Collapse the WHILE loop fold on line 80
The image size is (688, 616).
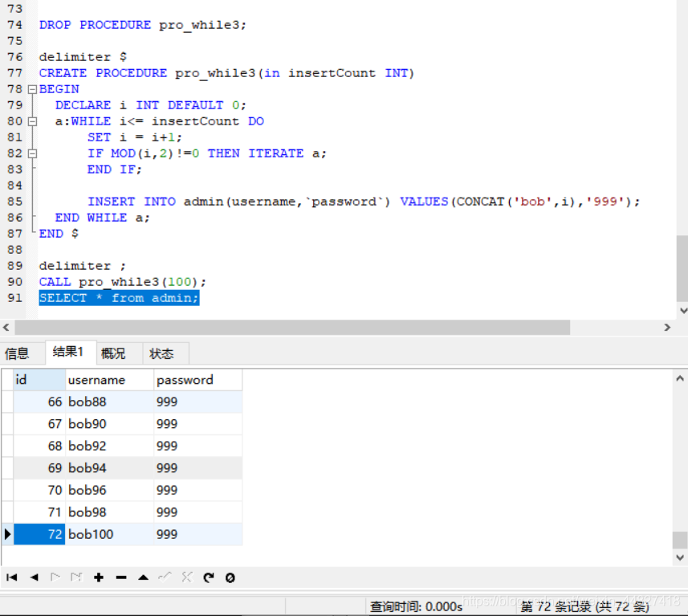pos(32,121)
